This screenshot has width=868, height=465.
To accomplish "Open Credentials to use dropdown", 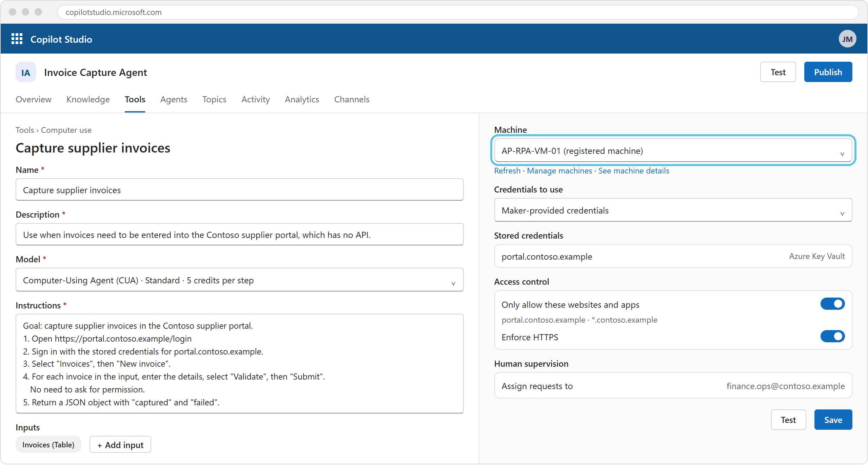I will tap(673, 210).
